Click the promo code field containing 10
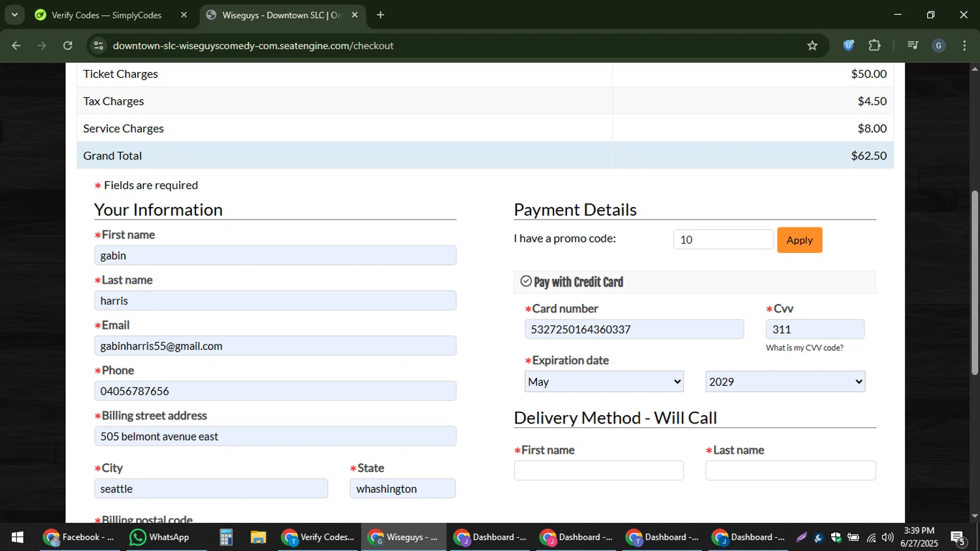The height and width of the screenshot is (551, 980). [723, 239]
